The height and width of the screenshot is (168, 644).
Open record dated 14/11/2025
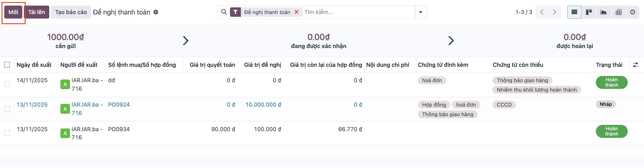coord(32,80)
